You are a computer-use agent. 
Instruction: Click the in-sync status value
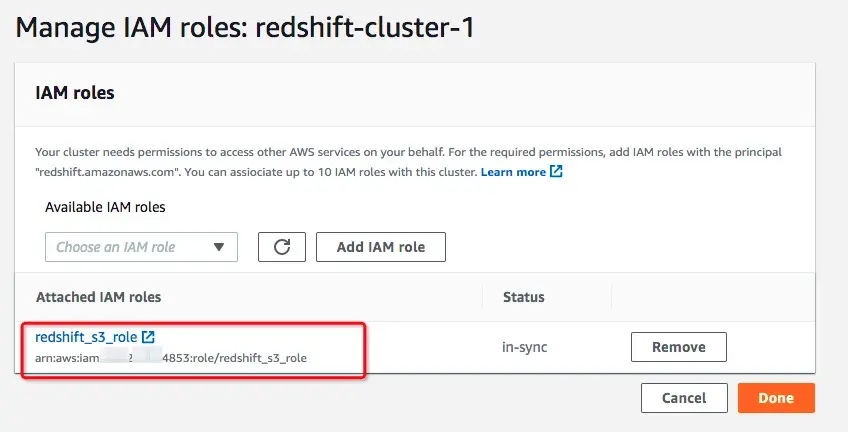pyautogui.click(x=524, y=347)
